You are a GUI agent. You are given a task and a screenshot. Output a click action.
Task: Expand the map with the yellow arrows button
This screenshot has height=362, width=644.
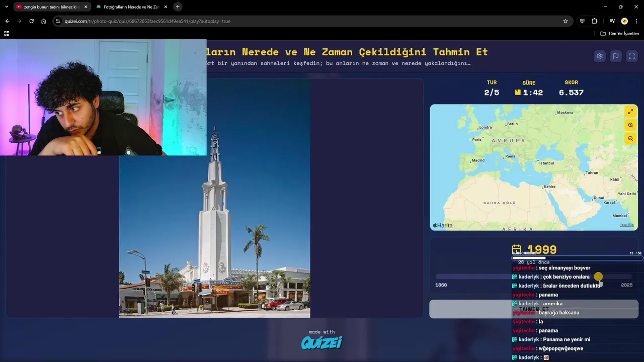pyautogui.click(x=630, y=111)
